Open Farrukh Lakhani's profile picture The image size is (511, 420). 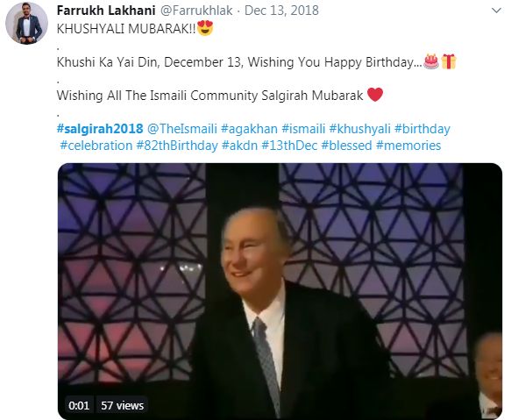tap(26, 23)
